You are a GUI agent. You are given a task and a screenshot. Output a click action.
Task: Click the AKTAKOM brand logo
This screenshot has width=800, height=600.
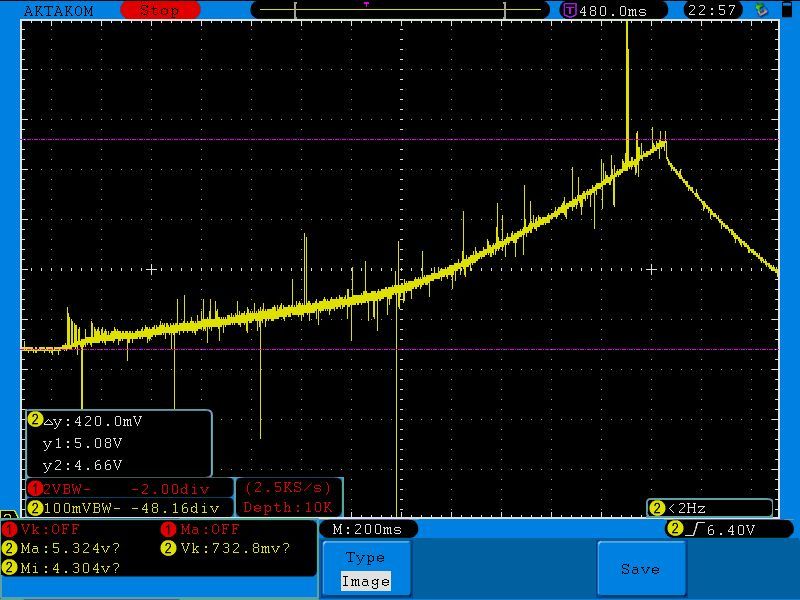pyautogui.click(x=58, y=10)
